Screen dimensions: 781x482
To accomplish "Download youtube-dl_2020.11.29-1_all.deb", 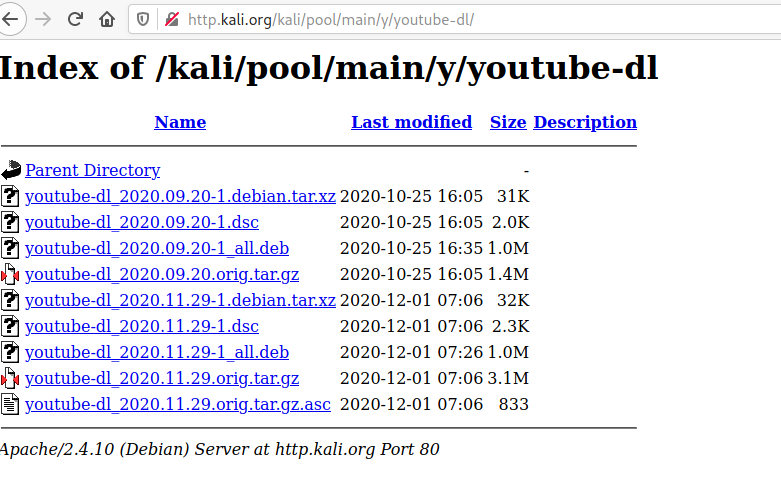I will coord(157,353).
